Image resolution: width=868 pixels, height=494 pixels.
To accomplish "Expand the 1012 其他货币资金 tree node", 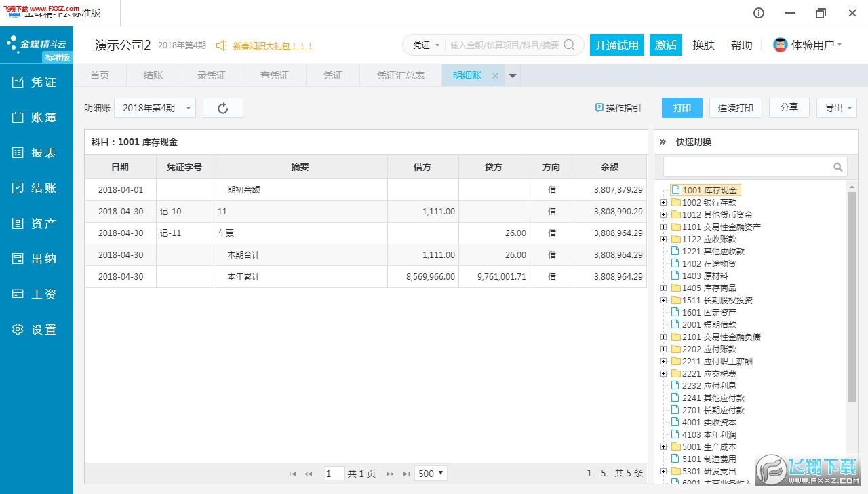I will click(663, 214).
